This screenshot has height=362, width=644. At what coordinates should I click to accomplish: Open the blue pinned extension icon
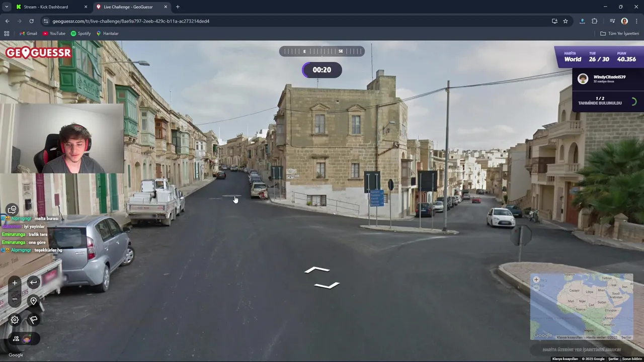point(582,21)
